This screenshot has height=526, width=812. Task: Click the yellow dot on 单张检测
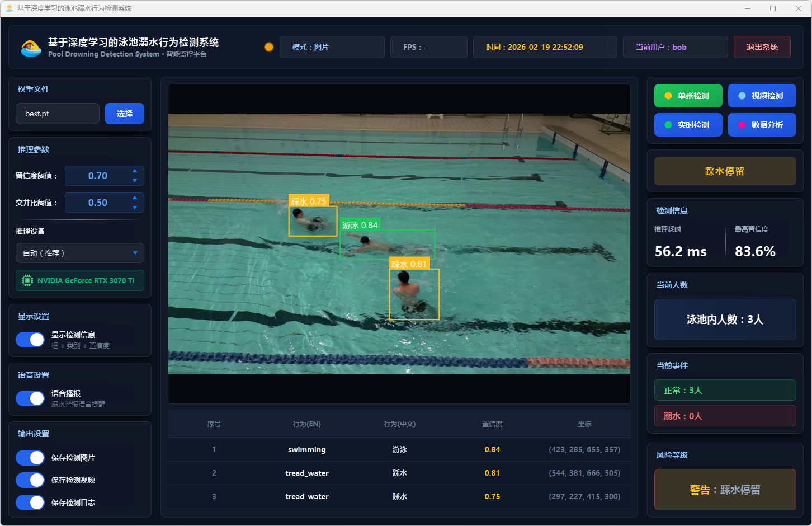point(668,96)
